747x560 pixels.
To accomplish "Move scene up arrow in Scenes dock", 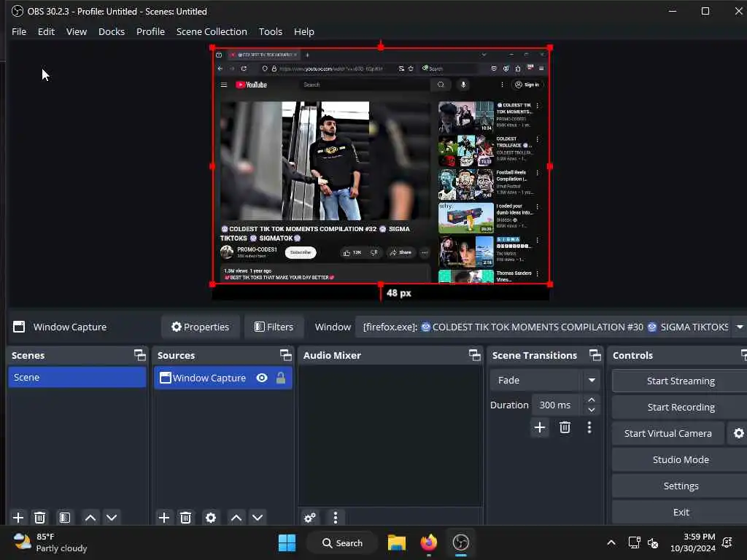I will (90, 518).
